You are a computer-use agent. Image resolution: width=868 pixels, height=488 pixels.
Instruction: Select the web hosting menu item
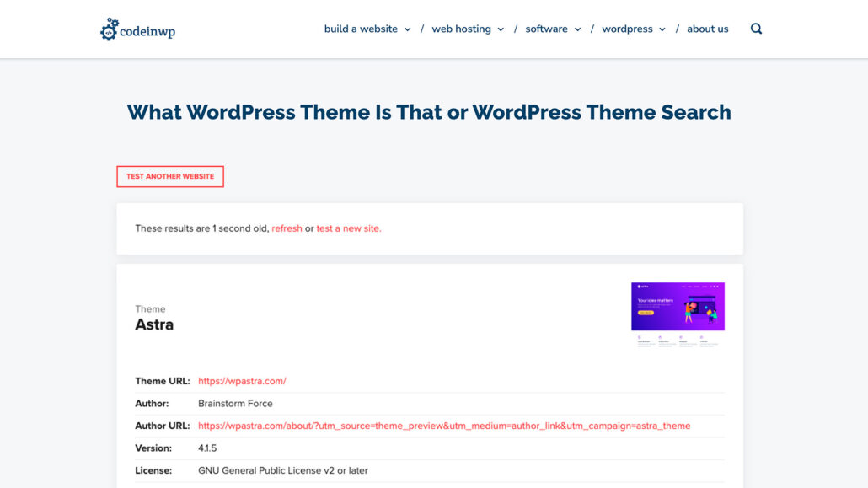pos(461,29)
